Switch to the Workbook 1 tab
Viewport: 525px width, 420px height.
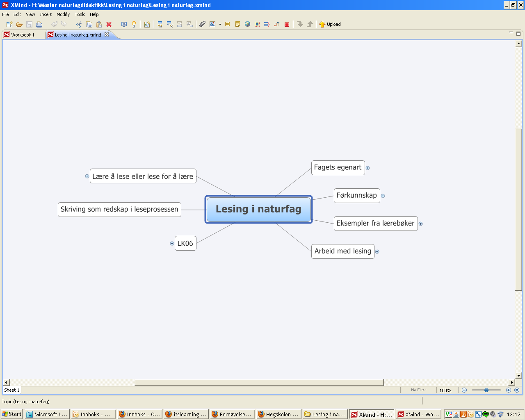[23, 35]
